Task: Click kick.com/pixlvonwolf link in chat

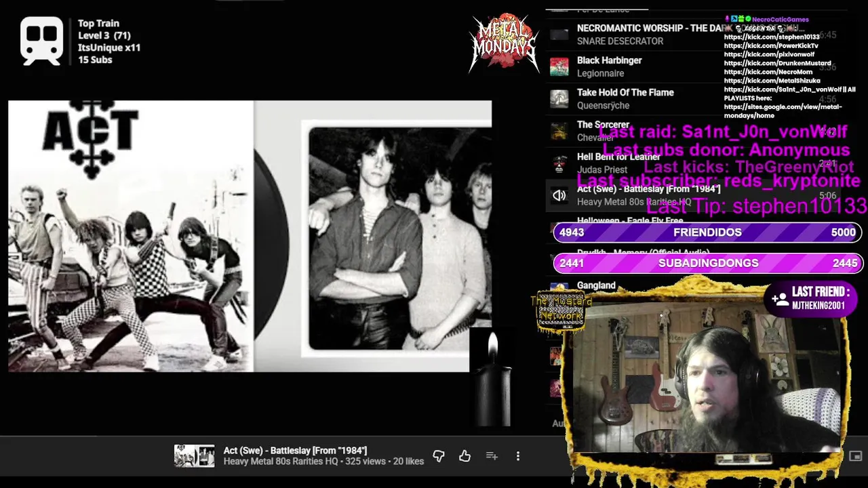Action: [769, 54]
